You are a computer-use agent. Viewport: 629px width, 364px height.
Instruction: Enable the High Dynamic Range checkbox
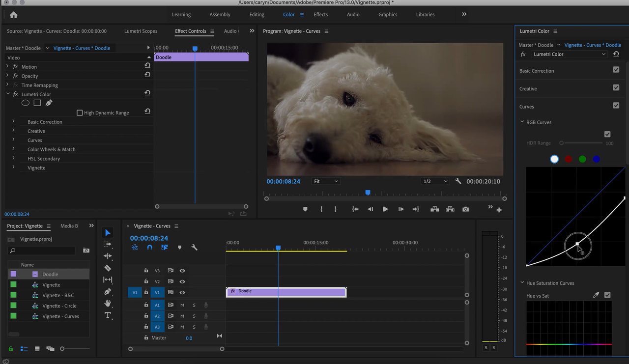(80, 112)
